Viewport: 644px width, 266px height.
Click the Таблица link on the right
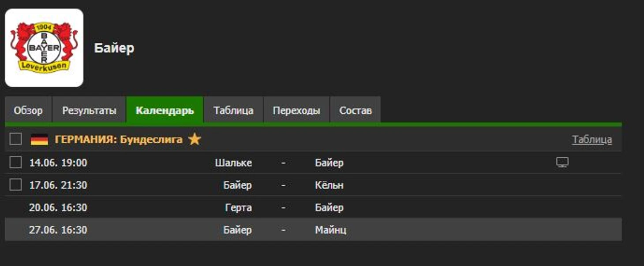point(592,140)
